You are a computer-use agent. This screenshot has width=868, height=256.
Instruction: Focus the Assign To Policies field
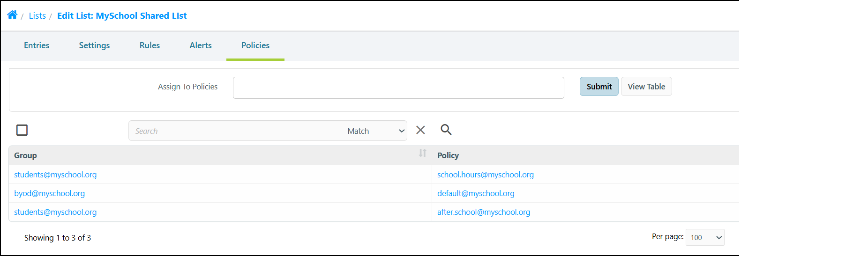pos(398,88)
